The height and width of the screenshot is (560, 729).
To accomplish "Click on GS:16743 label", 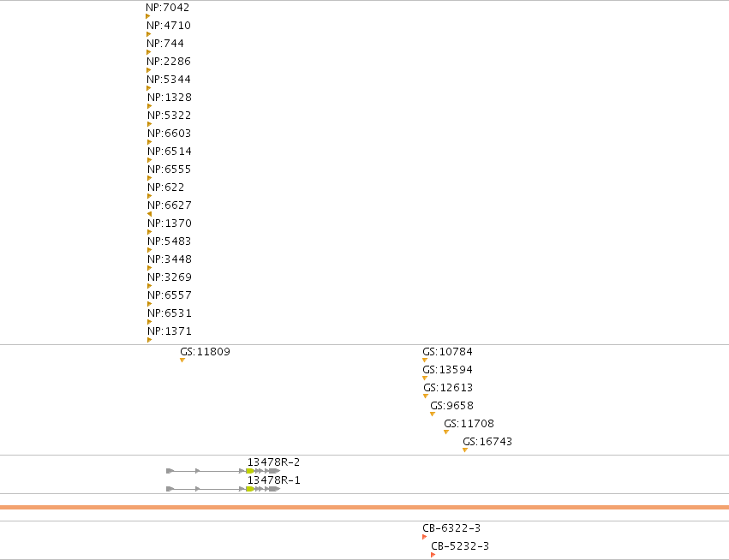I will click(487, 442).
